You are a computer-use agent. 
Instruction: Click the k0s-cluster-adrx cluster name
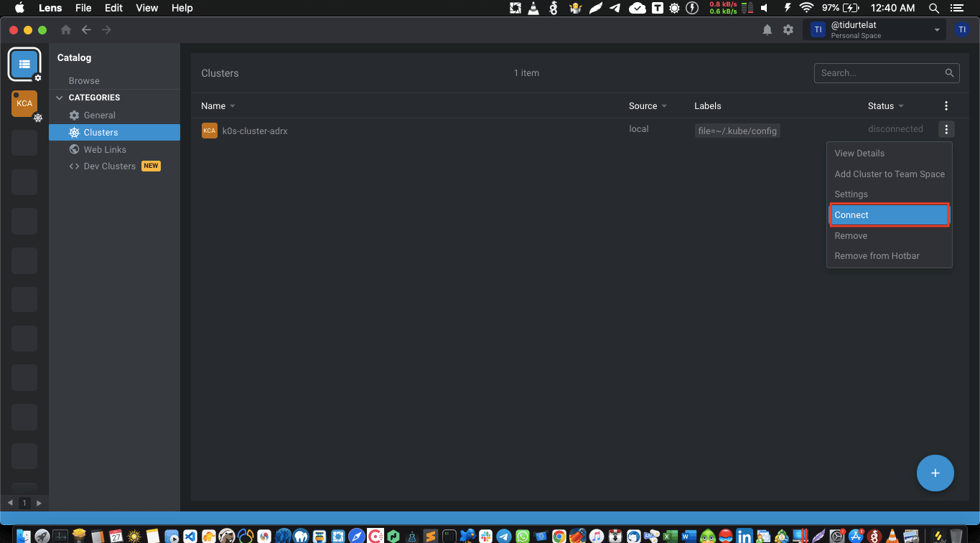(255, 131)
